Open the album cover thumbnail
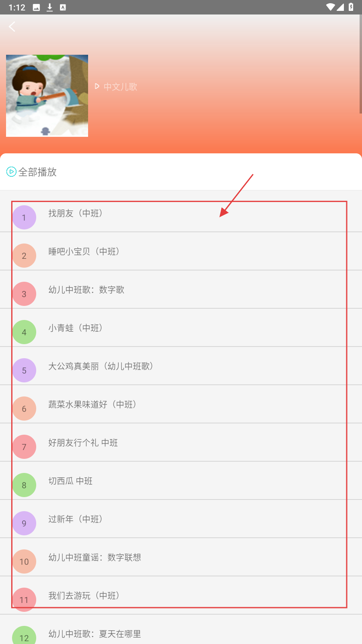Image resolution: width=362 pixels, height=644 pixels. (47, 96)
